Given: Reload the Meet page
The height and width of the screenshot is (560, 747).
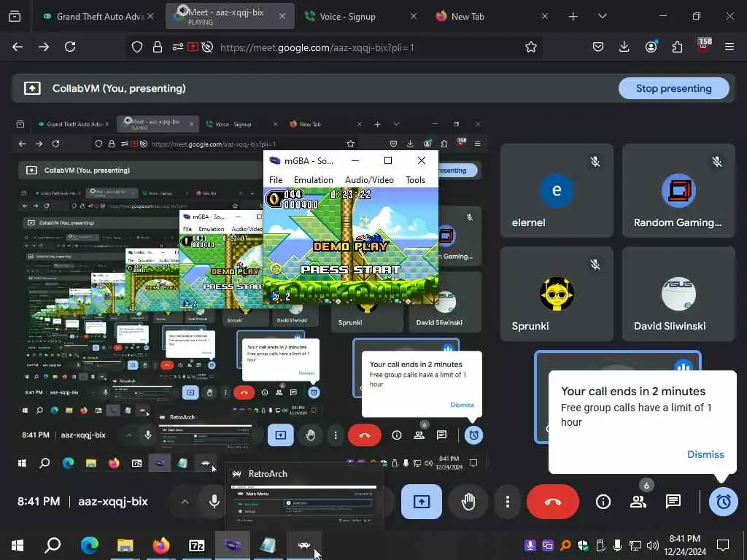Looking at the screenshot, I should click(70, 47).
